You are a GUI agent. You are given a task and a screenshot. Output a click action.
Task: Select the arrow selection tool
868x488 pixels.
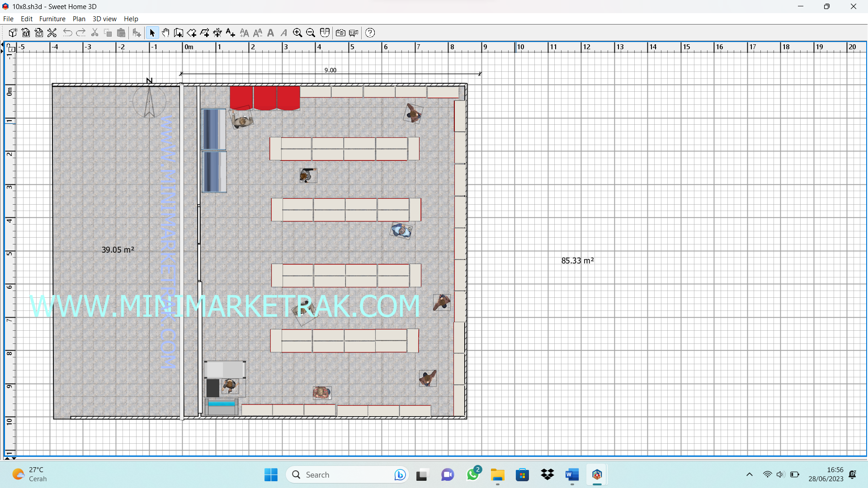pyautogui.click(x=152, y=33)
